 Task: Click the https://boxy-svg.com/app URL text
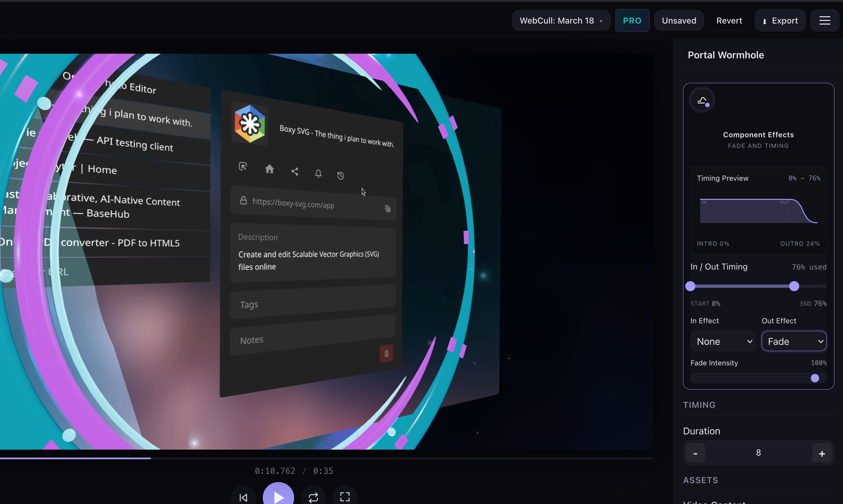tap(293, 203)
